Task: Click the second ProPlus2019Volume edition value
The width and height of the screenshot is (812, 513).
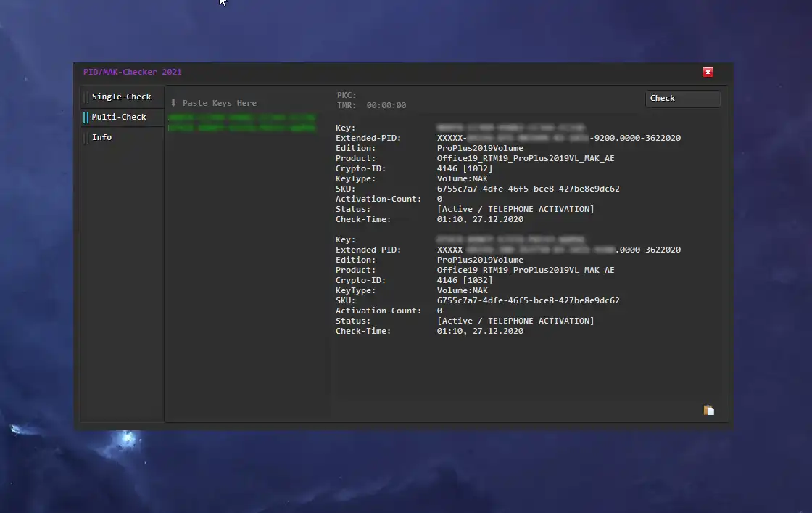Action: click(x=480, y=260)
